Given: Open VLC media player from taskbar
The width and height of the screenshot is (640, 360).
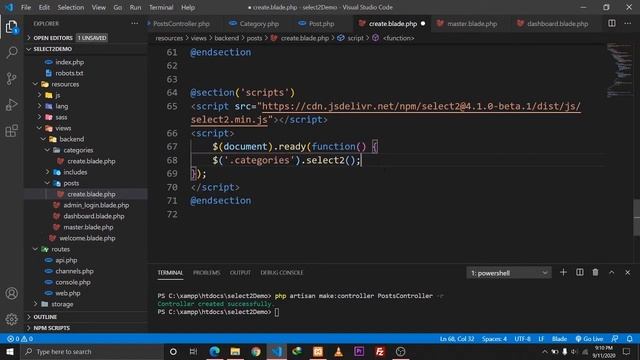Looking at the screenshot, I should pos(338,351).
